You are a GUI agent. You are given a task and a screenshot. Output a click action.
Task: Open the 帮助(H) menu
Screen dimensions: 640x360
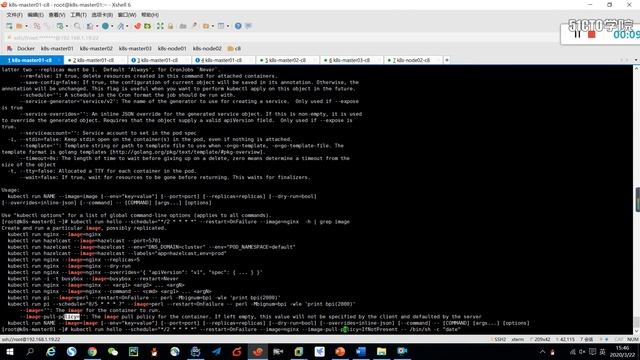pyautogui.click(x=150, y=15)
